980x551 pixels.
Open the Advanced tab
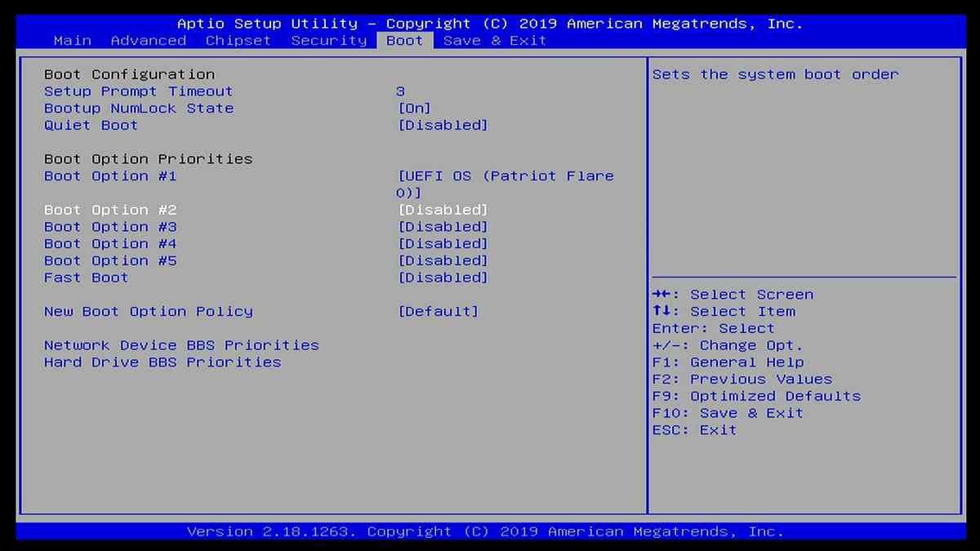pos(148,40)
